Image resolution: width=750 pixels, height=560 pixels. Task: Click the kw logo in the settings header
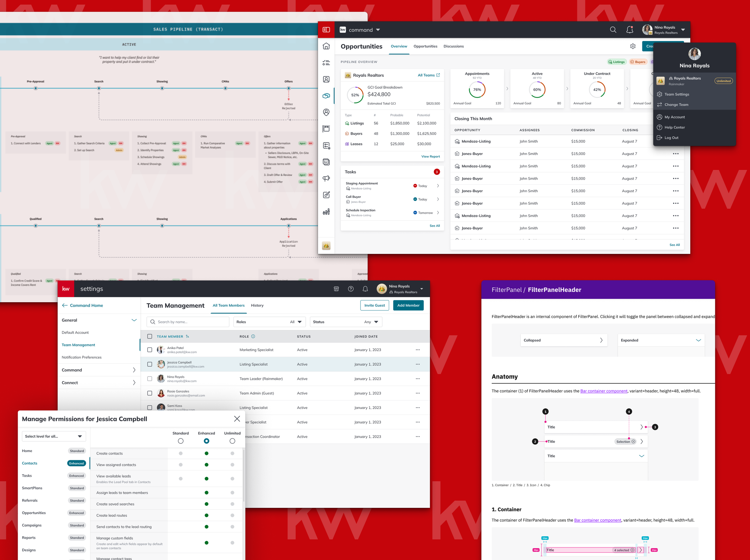point(66,289)
